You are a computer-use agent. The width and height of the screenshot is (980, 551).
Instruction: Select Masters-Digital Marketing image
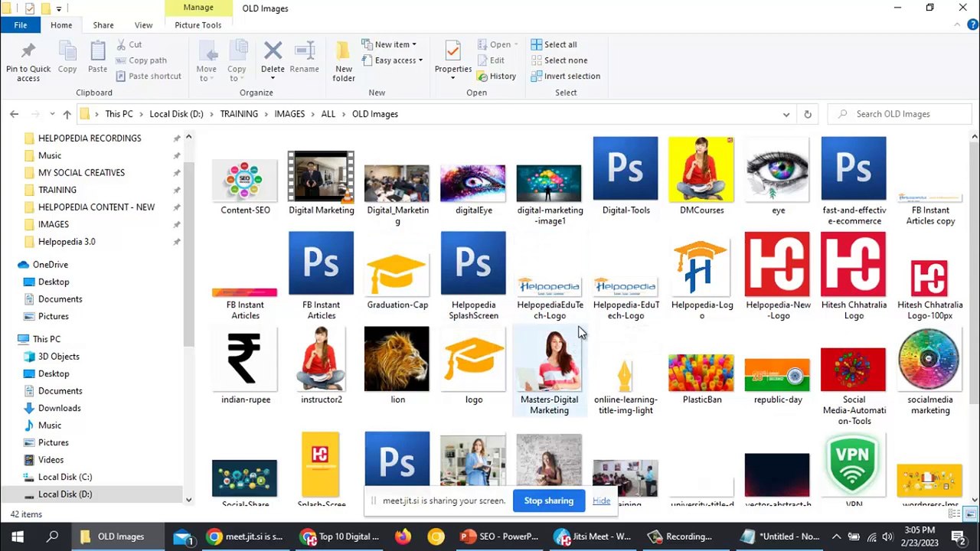click(549, 370)
